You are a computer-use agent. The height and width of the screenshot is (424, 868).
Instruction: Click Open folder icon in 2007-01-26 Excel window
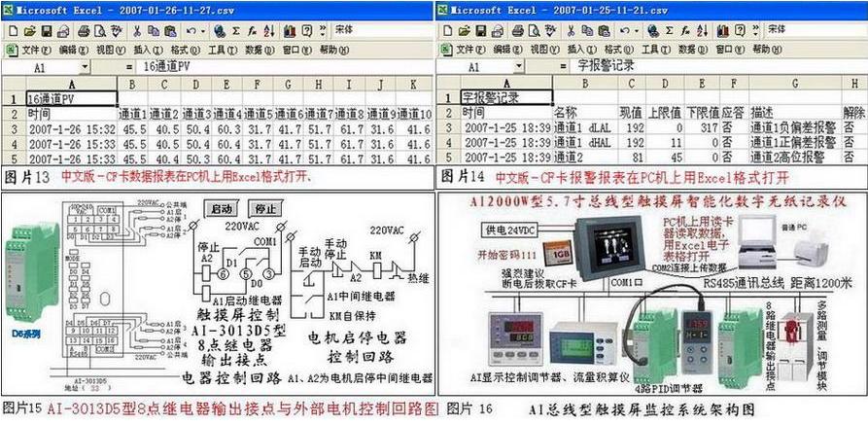point(29,31)
